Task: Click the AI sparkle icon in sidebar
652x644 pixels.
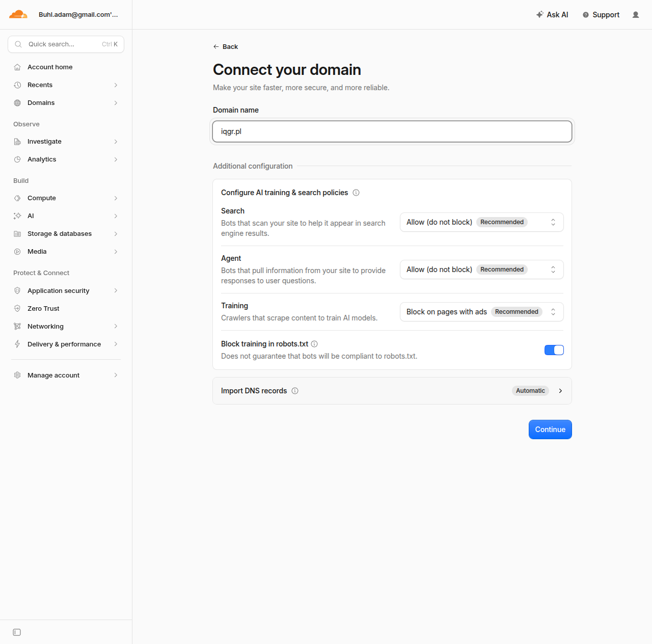Action: coord(17,216)
